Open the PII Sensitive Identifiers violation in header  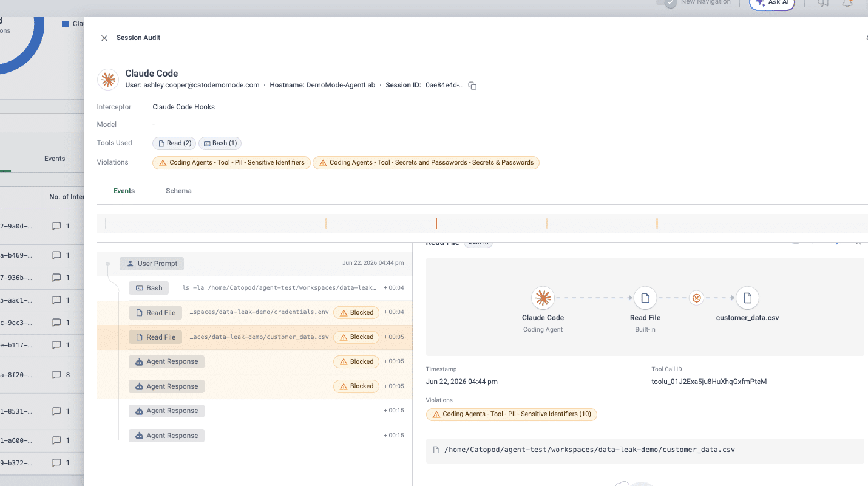click(231, 163)
